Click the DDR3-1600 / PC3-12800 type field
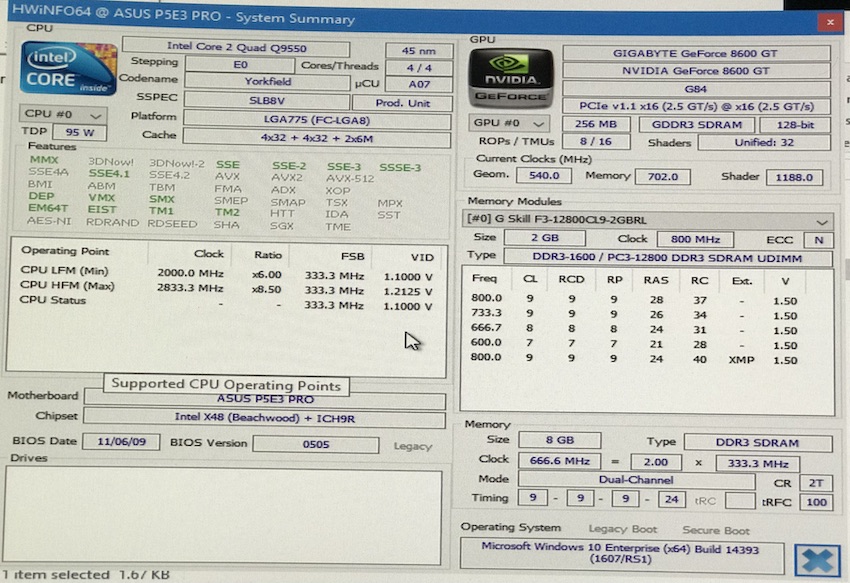 pos(667,258)
